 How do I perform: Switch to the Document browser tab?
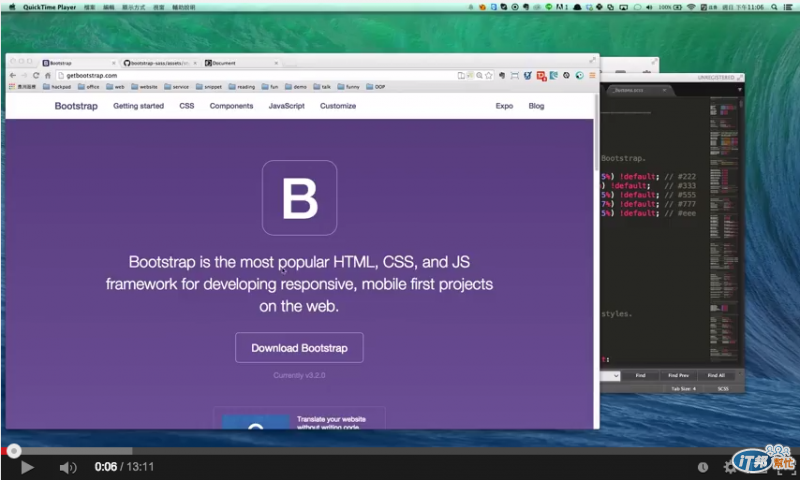(x=240, y=63)
